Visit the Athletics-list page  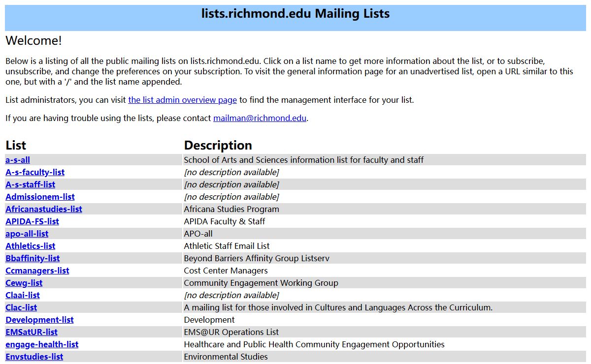coord(31,246)
